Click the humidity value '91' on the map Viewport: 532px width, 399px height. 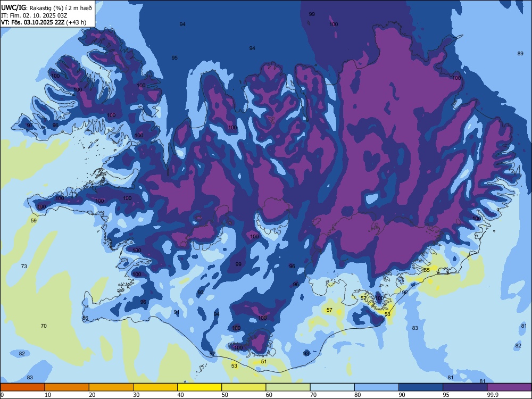(177, 312)
